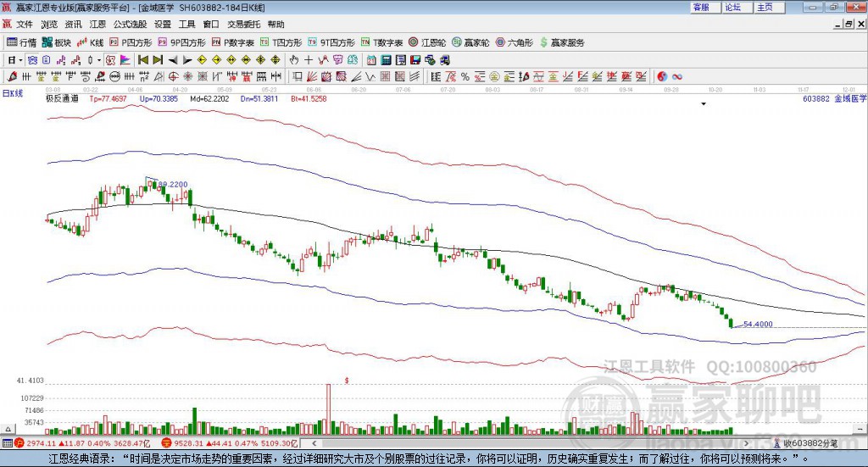Click the last yellow diamond arrow icon

point(275,60)
